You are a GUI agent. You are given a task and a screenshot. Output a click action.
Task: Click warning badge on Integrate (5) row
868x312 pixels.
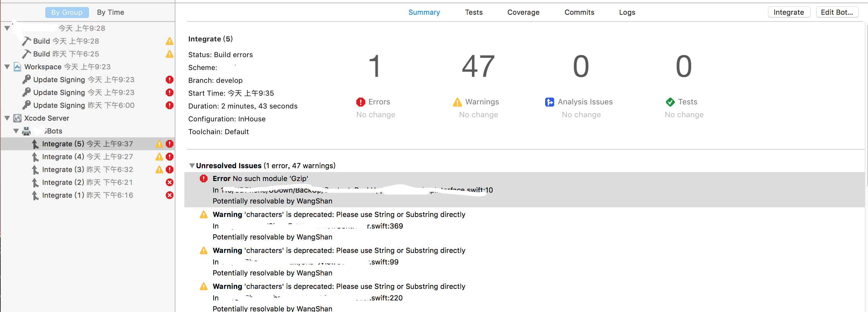(159, 144)
